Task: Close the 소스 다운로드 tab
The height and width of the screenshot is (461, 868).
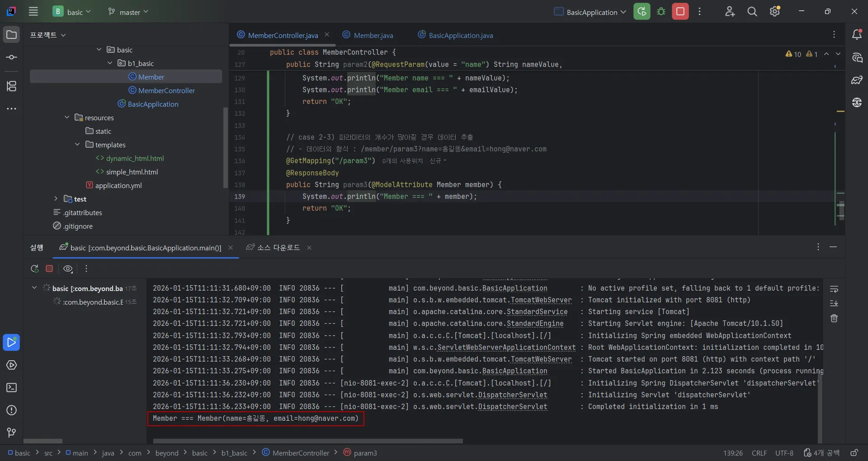Action: click(309, 248)
